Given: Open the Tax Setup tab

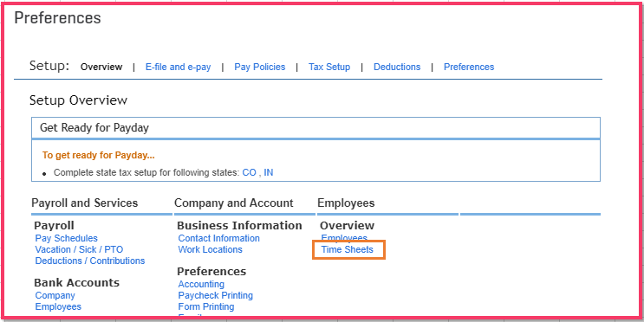Looking at the screenshot, I should [x=329, y=67].
